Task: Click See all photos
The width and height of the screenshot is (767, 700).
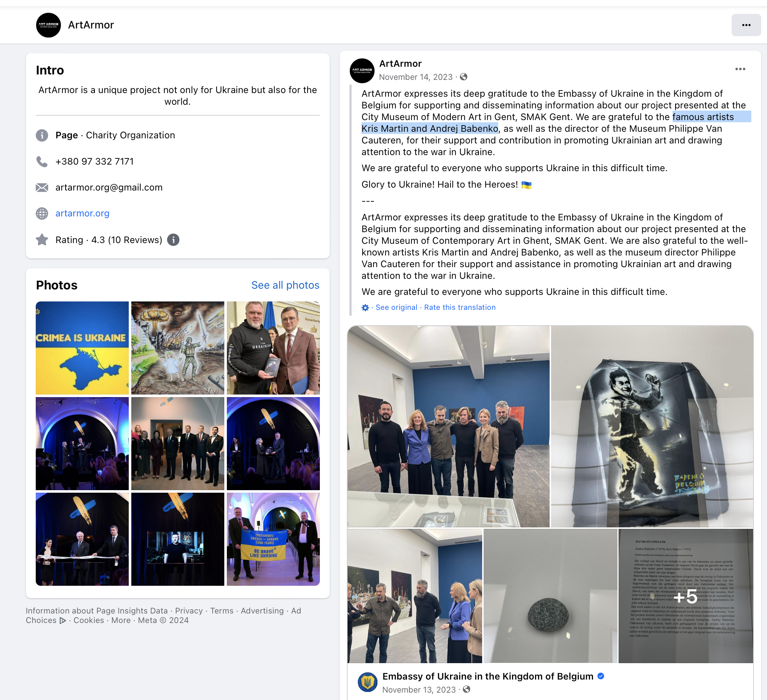Action: point(285,285)
